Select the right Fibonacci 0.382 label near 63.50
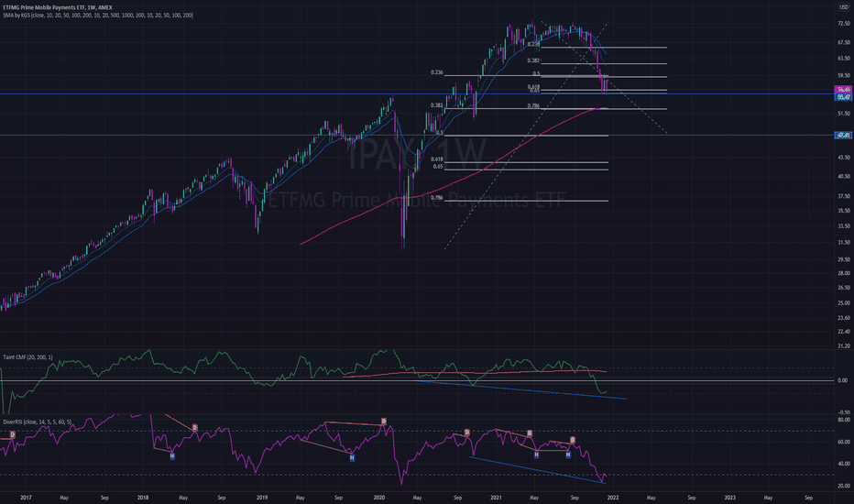The image size is (854, 504). (533, 61)
